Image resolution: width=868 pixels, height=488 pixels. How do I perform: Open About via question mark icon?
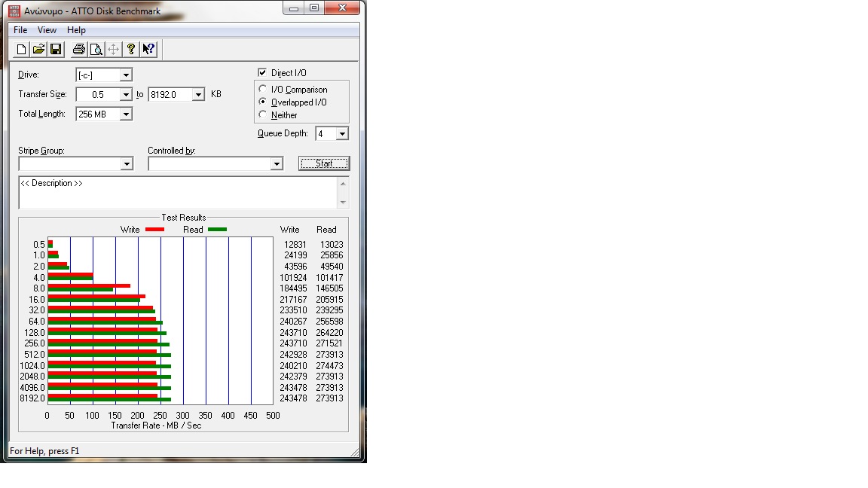(131, 49)
